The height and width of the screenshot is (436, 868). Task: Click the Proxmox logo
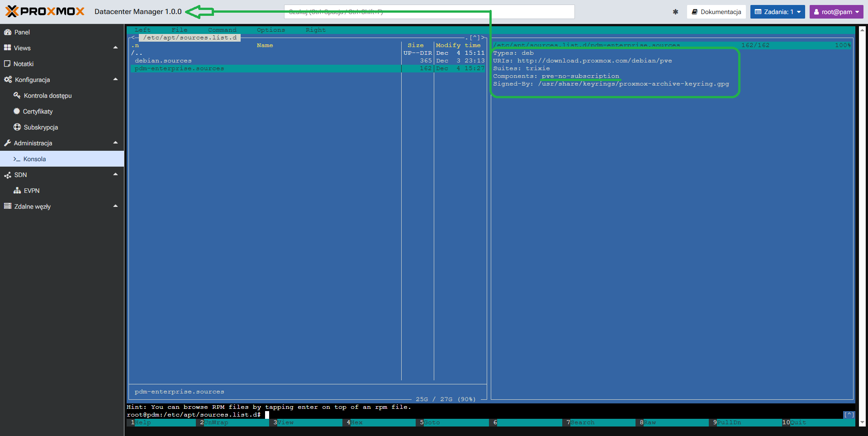45,11
